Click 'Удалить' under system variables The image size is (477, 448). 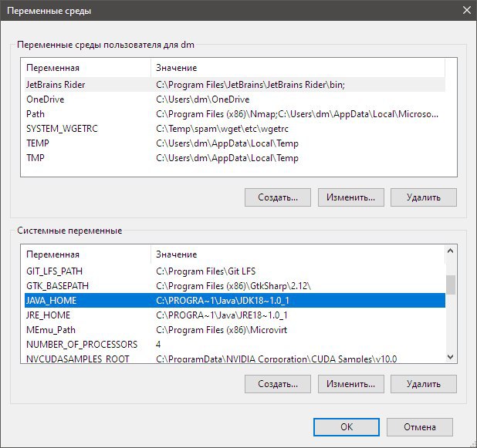(424, 384)
